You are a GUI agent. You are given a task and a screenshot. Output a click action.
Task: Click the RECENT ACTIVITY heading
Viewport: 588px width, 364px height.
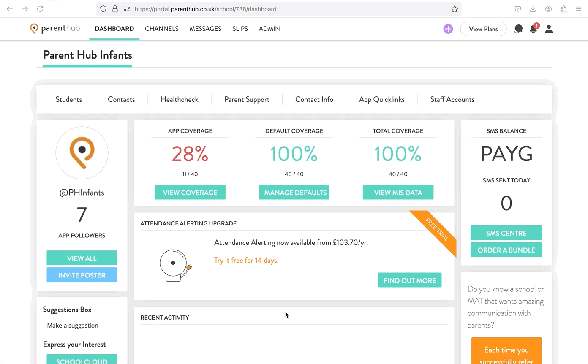point(165,318)
